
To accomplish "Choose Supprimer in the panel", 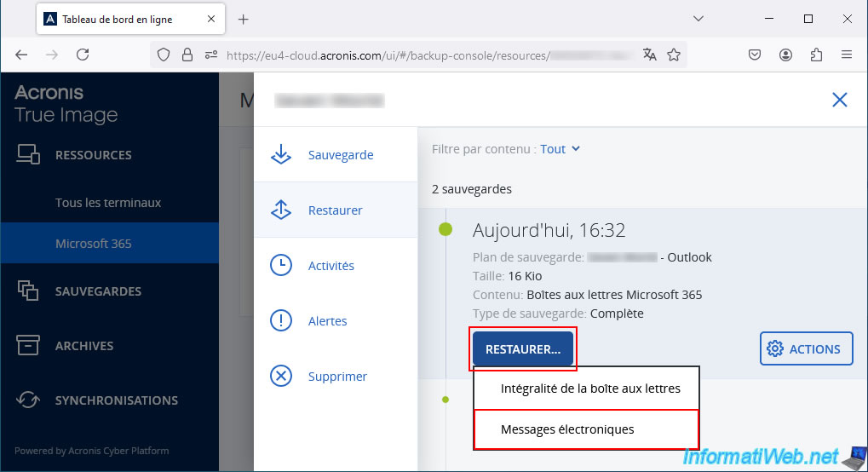I will [336, 377].
